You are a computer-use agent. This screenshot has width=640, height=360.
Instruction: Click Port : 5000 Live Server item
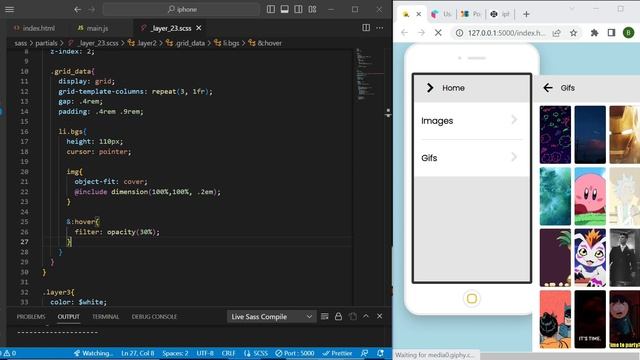(295, 353)
